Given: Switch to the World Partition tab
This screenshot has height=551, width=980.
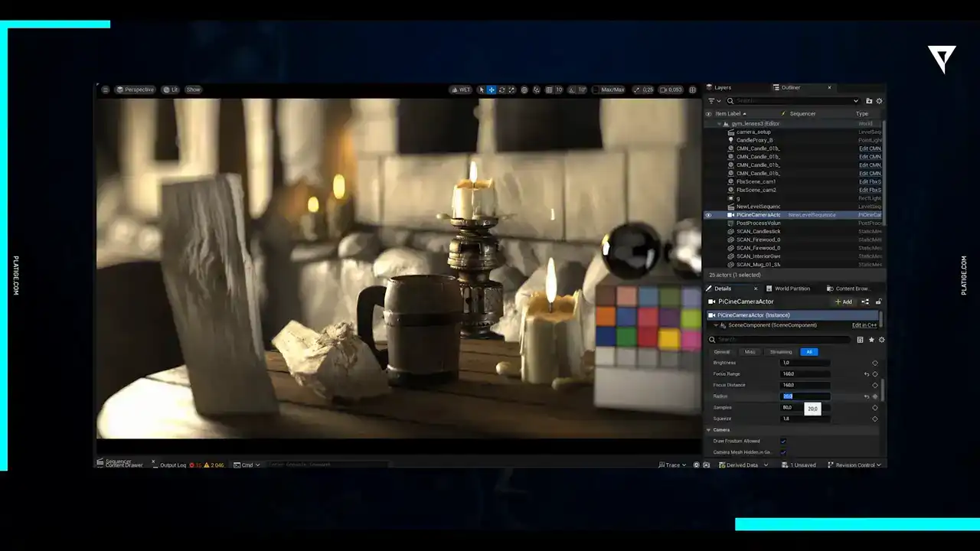Looking at the screenshot, I should pos(791,289).
